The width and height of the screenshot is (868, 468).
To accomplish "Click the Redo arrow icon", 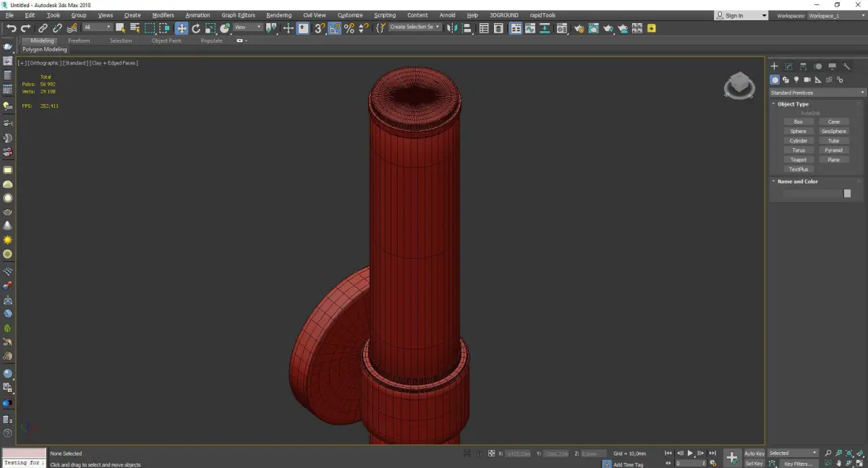I will pyautogui.click(x=25, y=28).
